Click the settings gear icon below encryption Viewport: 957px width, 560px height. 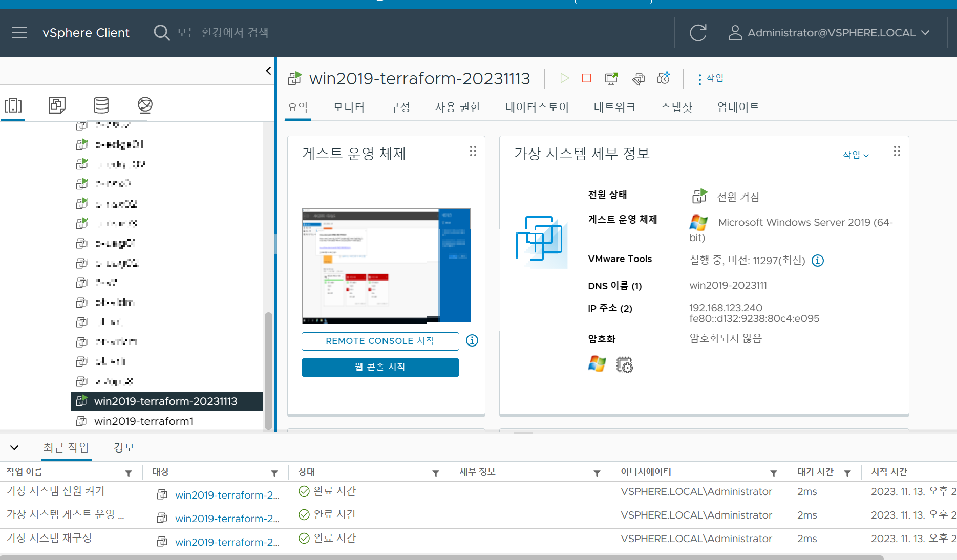624,364
